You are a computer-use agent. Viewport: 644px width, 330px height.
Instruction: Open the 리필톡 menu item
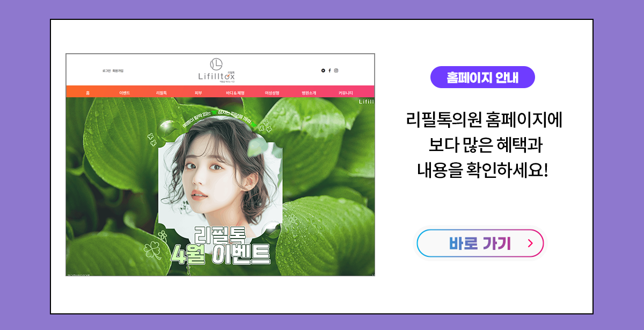[x=162, y=93]
